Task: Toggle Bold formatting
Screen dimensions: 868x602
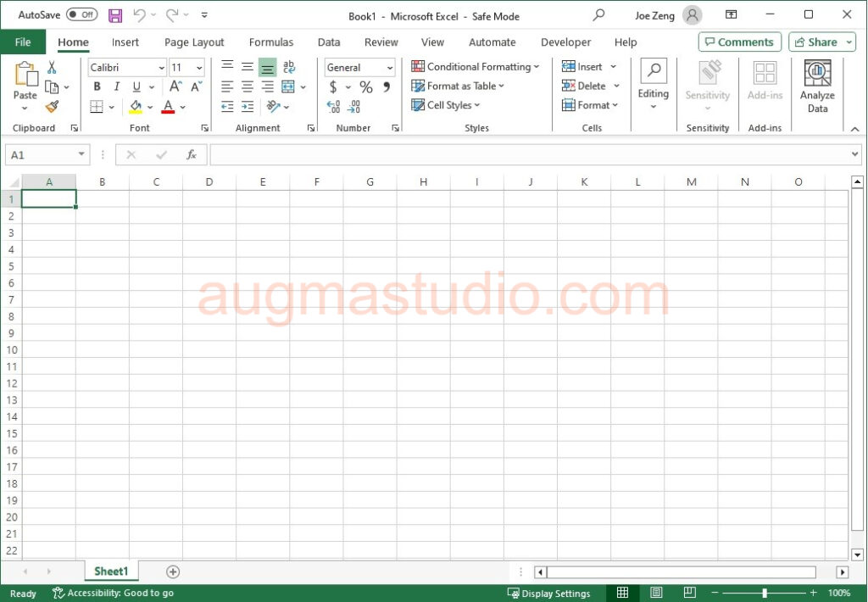Action: pyautogui.click(x=97, y=86)
